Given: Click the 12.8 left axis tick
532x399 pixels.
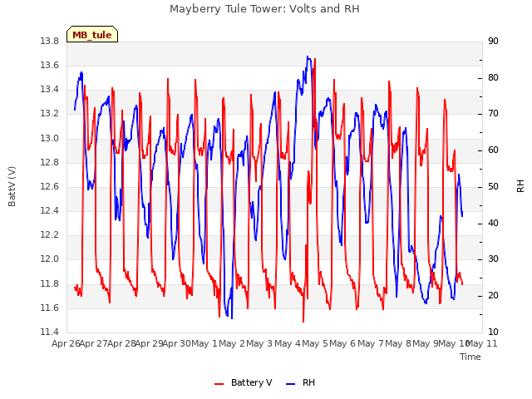Looking at the screenshot, I should tap(49, 163).
